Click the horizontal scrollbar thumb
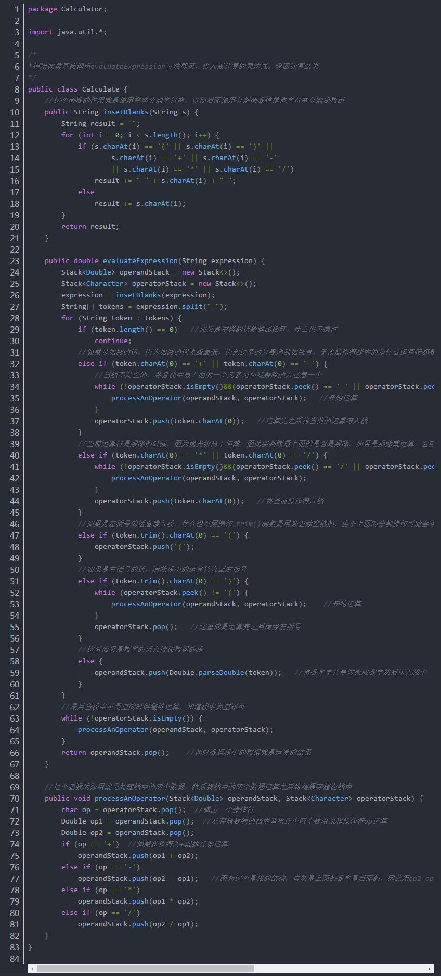Viewport: 441px width, 980px height. 145,969
